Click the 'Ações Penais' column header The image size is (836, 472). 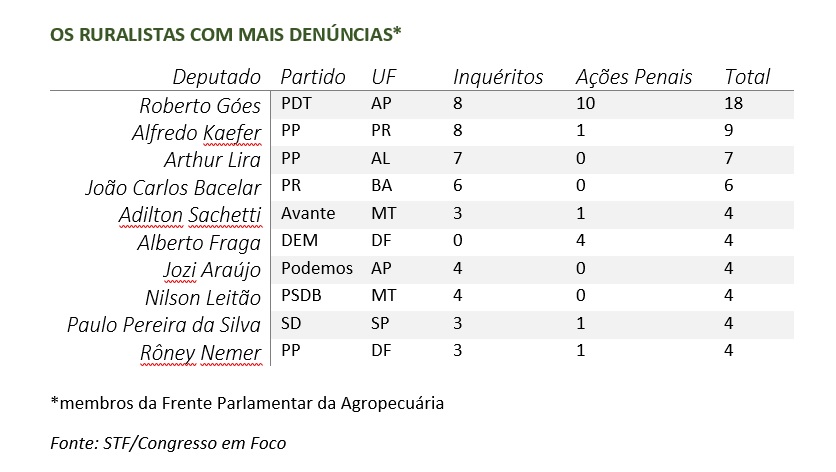click(x=634, y=77)
